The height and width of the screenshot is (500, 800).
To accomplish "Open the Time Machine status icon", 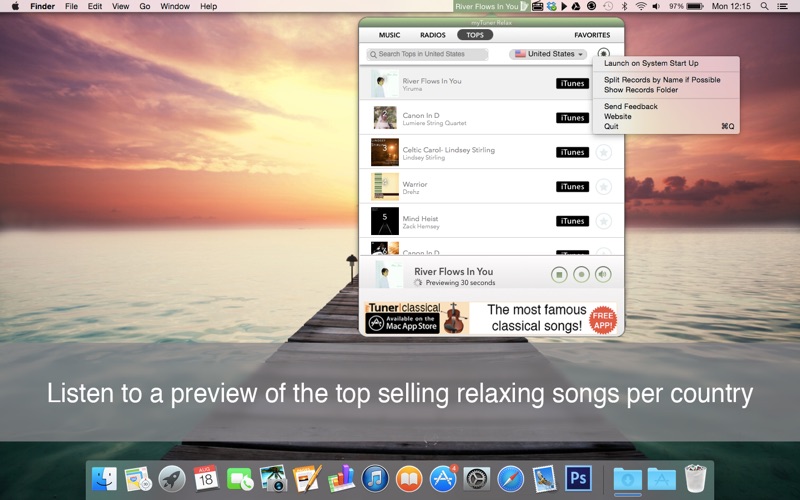I will click(x=608, y=6).
